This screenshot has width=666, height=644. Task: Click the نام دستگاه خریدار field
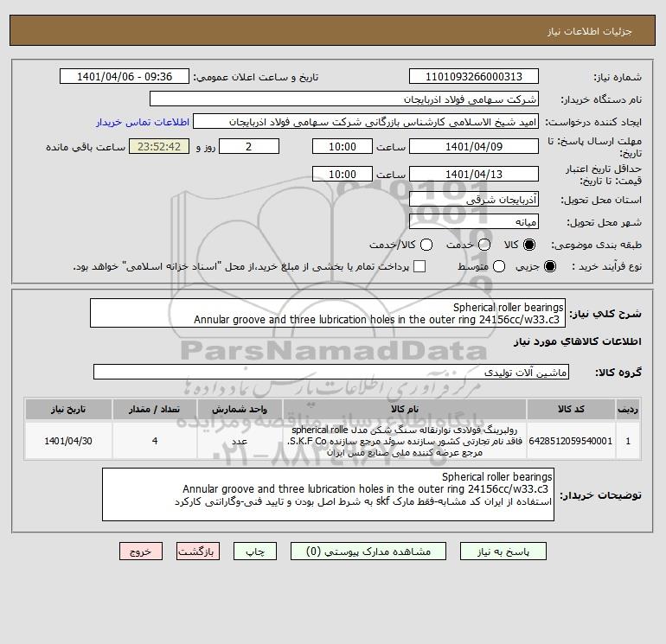[344, 99]
